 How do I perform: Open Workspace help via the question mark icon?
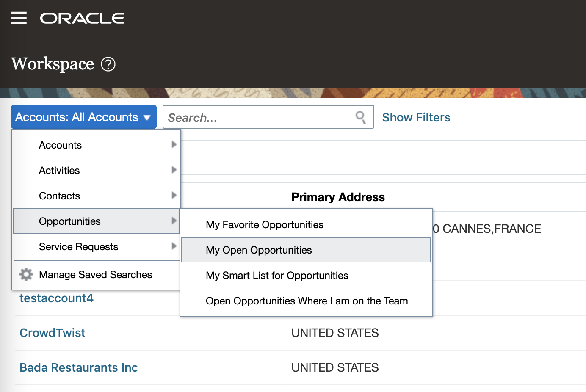click(x=109, y=64)
